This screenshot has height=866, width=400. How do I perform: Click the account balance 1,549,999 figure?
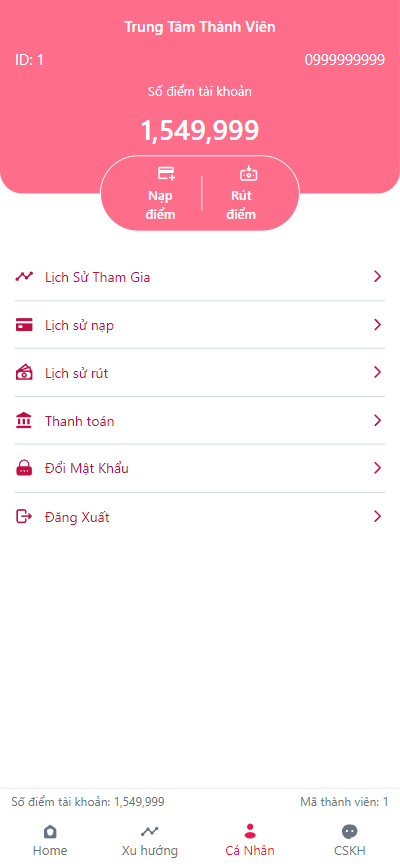[199, 130]
